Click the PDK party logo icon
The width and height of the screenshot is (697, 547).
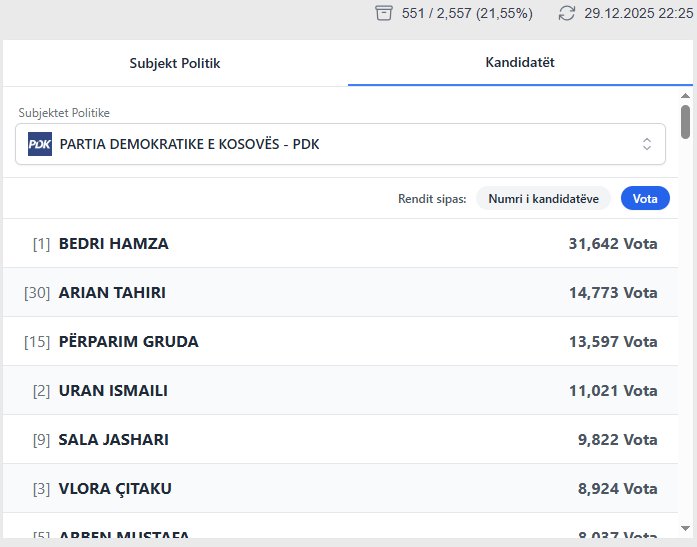[x=40, y=144]
